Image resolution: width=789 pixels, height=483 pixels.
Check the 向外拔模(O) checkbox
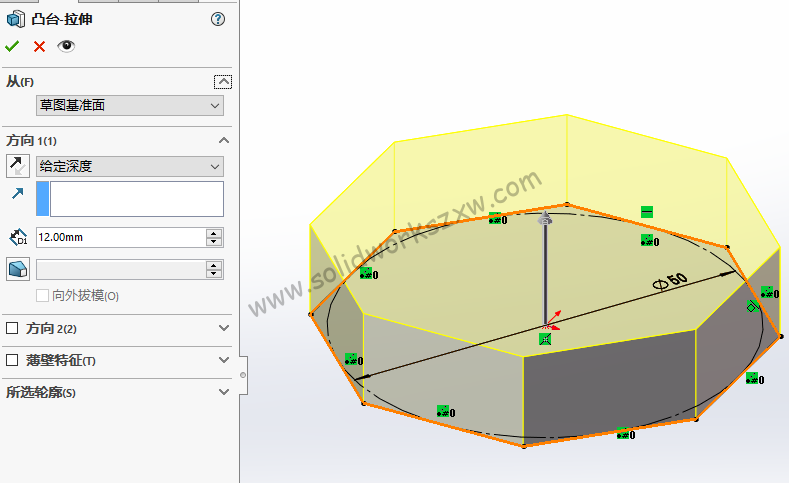[42, 295]
